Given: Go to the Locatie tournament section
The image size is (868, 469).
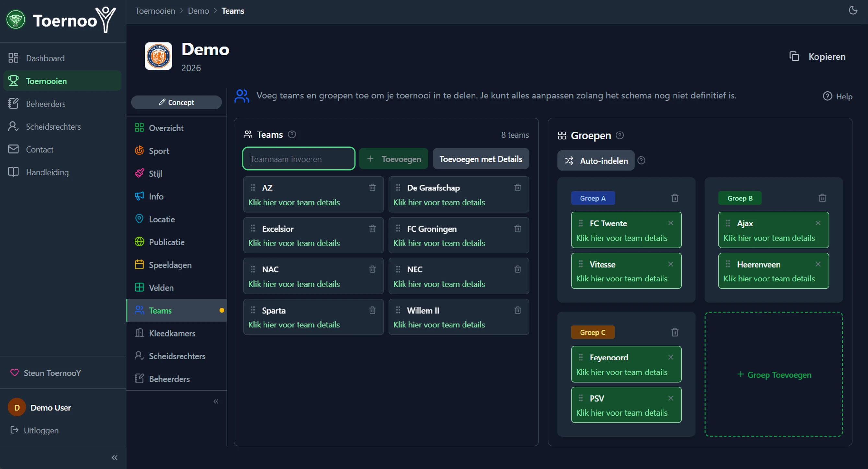Looking at the screenshot, I should pos(177,219).
